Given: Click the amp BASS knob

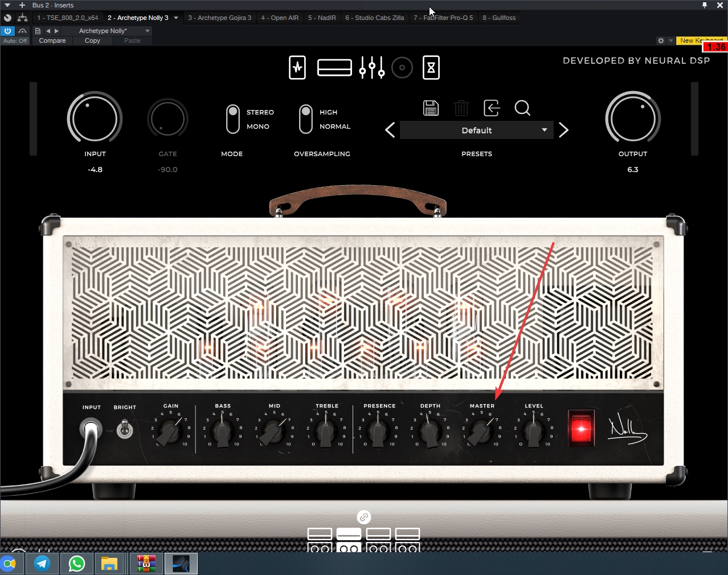Looking at the screenshot, I should pyautogui.click(x=222, y=433).
